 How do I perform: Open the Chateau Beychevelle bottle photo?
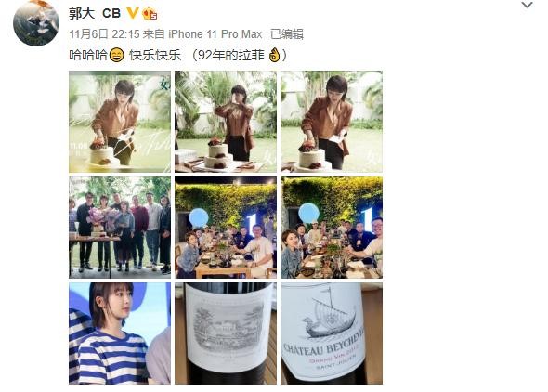point(332,333)
